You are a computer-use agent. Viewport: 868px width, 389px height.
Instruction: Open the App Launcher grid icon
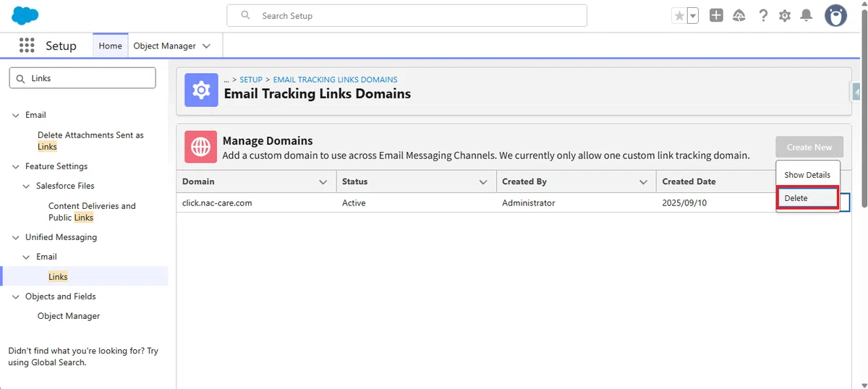[27, 46]
